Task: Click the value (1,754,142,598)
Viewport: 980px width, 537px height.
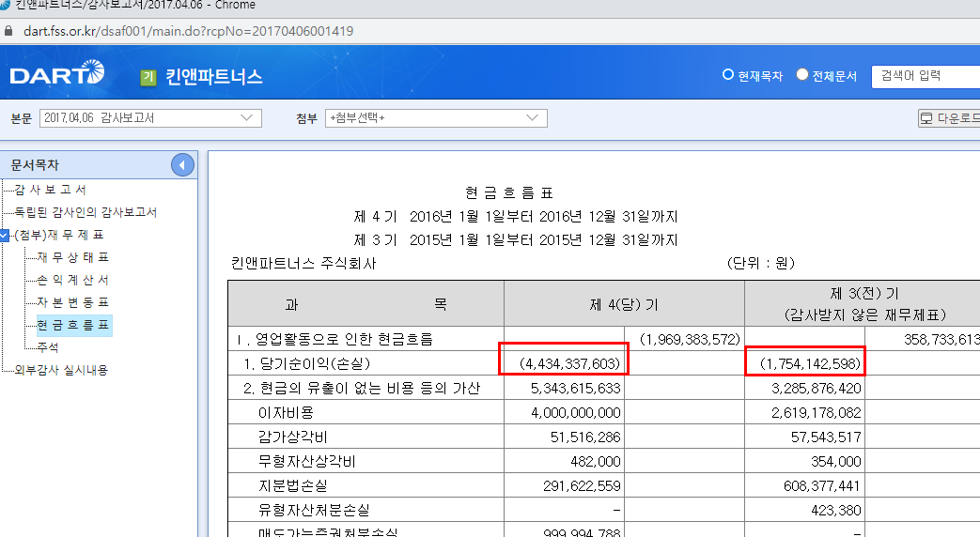Action: point(811,363)
